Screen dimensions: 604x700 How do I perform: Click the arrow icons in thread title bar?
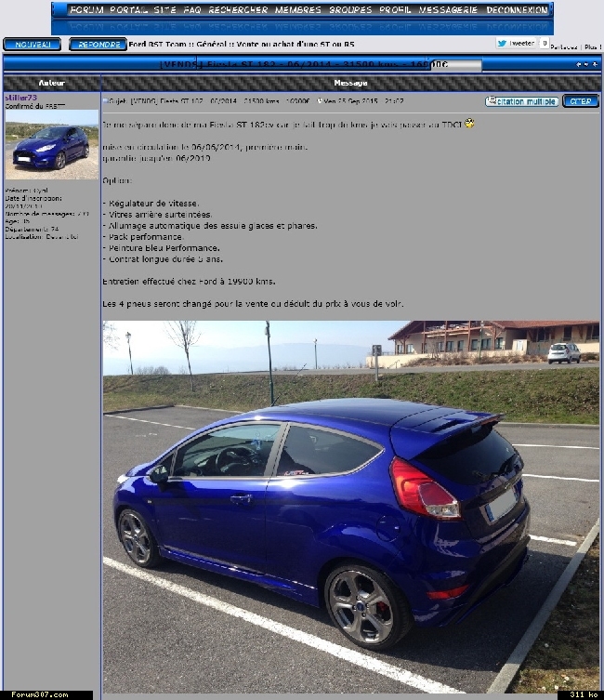point(586,65)
